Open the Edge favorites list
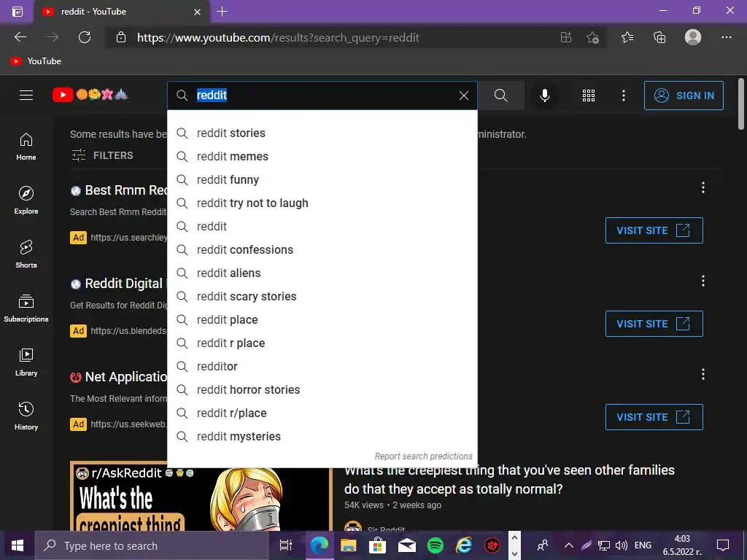This screenshot has height=560, width=747. [x=627, y=37]
